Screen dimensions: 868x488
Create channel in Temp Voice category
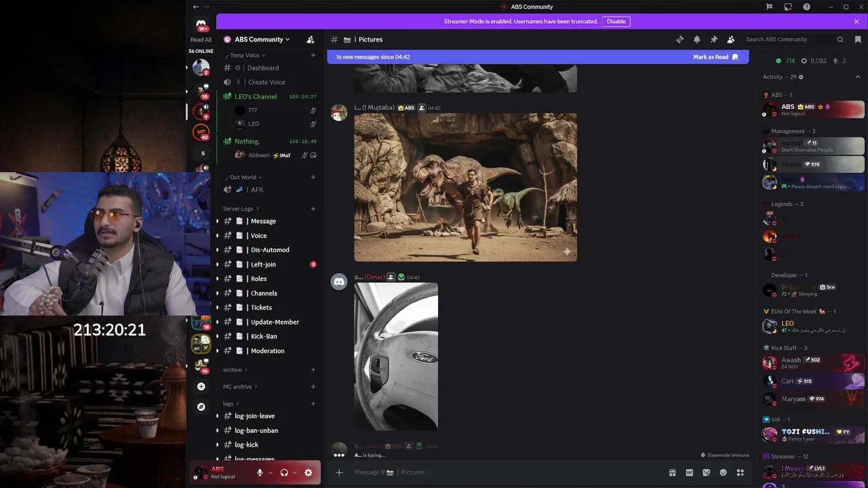(313, 55)
